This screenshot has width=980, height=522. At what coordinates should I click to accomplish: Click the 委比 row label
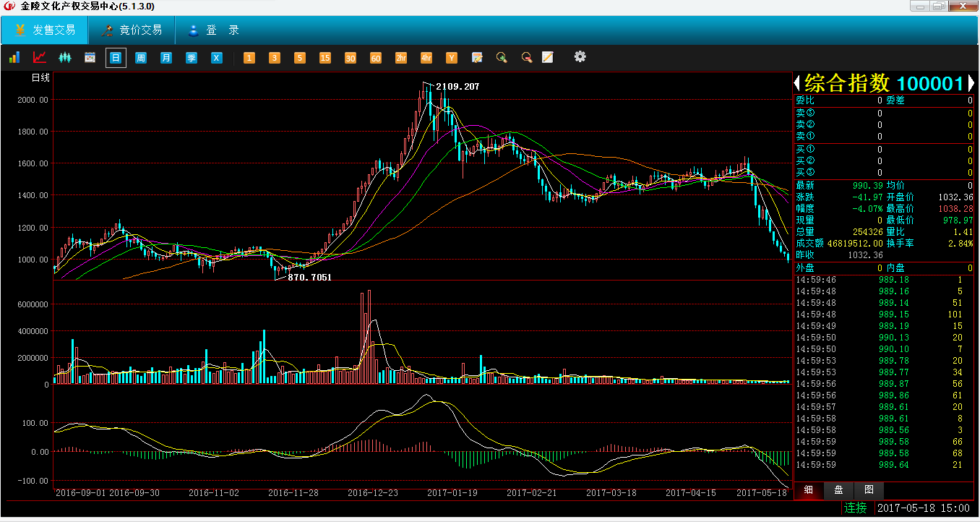(805, 100)
